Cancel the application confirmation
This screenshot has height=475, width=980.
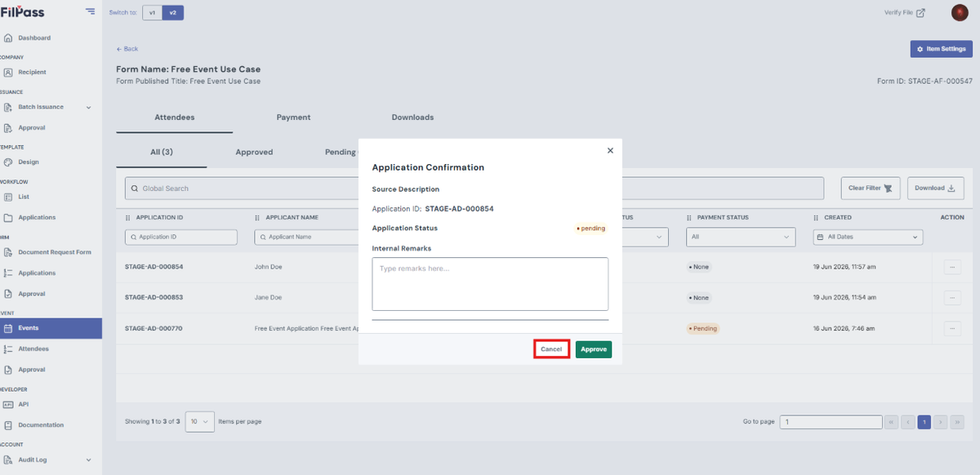tap(551, 349)
